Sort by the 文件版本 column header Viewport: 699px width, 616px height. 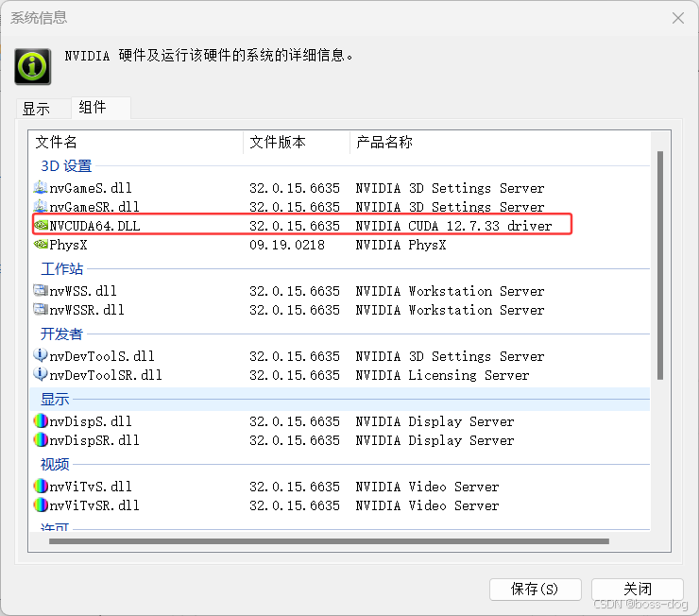(x=297, y=142)
